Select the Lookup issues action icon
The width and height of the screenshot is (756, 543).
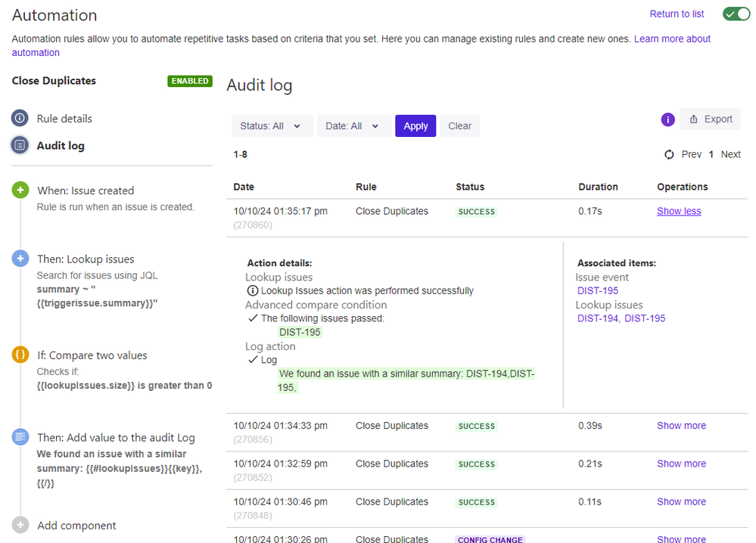(20, 259)
